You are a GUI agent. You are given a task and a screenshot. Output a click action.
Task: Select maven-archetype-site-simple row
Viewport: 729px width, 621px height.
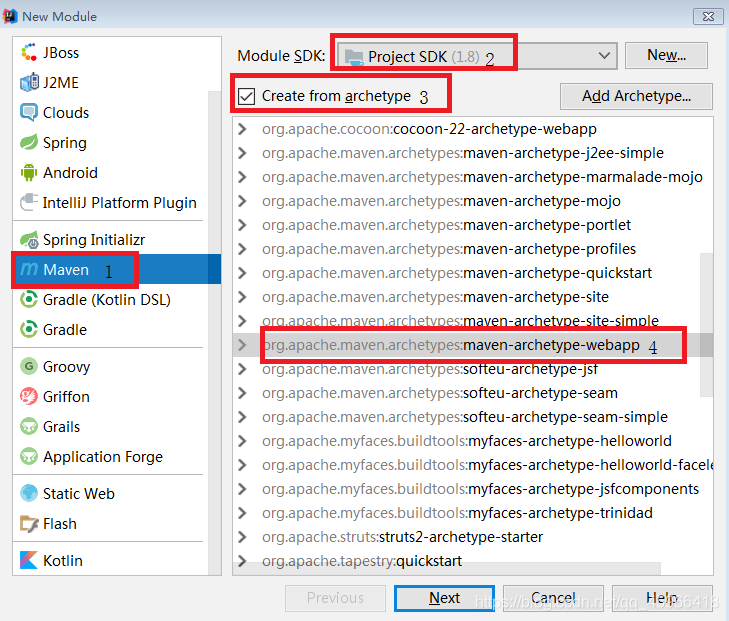(472, 321)
